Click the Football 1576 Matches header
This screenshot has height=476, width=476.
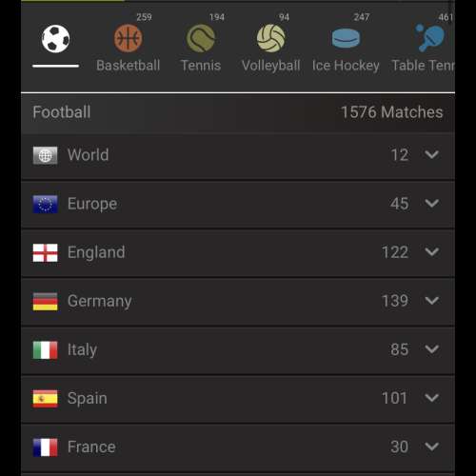point(238,112)
